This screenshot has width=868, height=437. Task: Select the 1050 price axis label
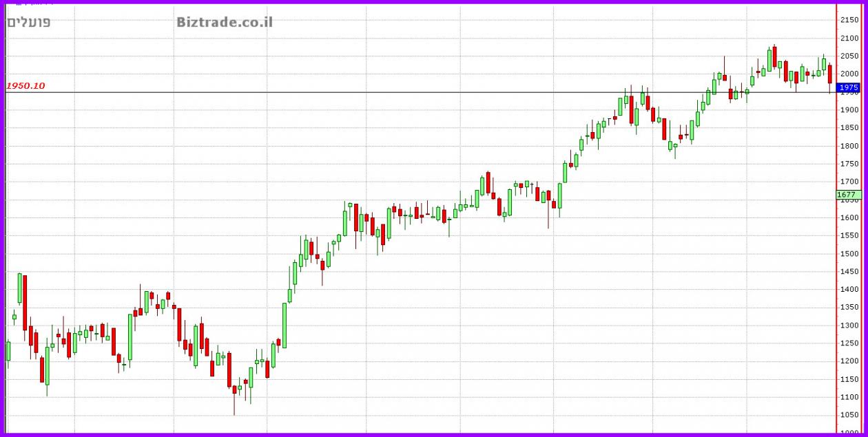849,415
